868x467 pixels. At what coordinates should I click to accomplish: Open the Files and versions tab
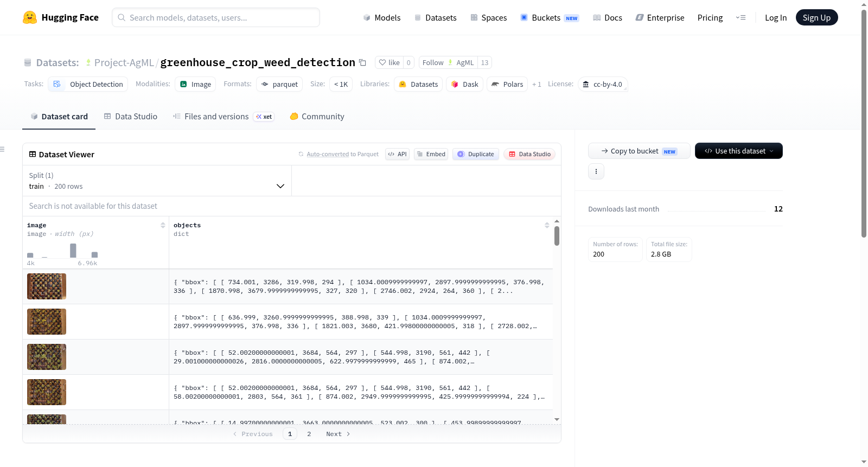224,116
